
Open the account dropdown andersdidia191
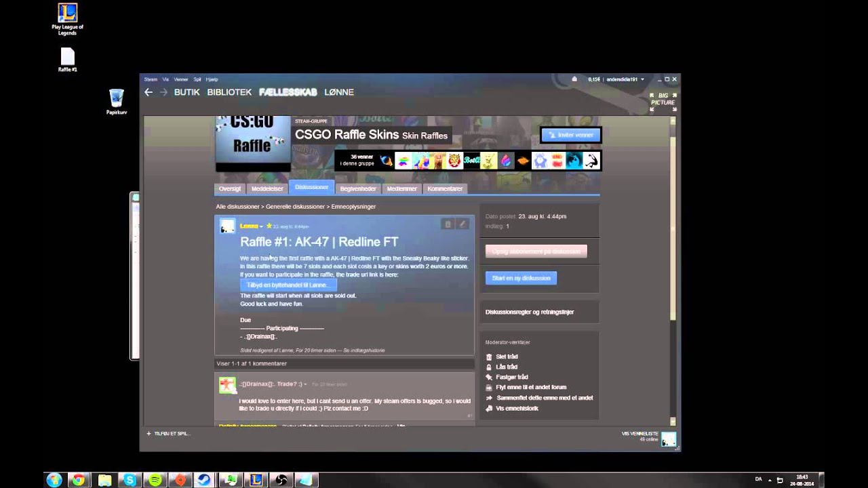click(x=625, y=79)
